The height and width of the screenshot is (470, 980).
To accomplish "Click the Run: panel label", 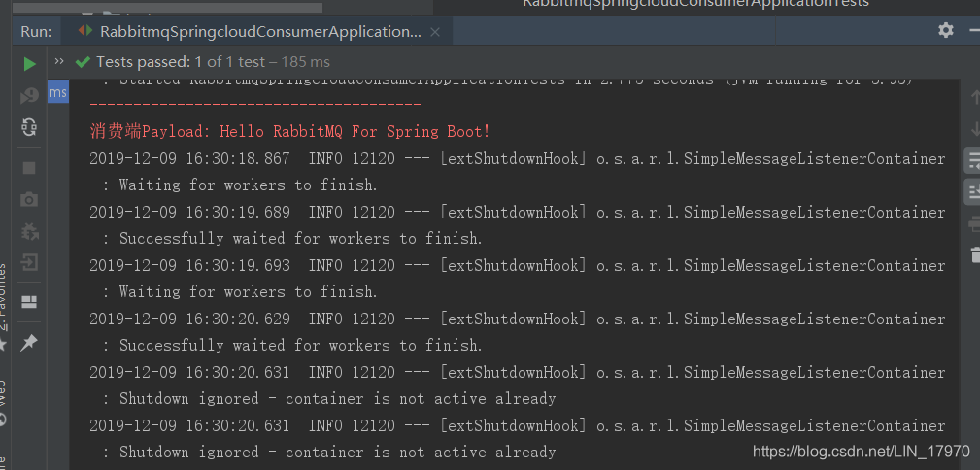I will coord(36,32).
